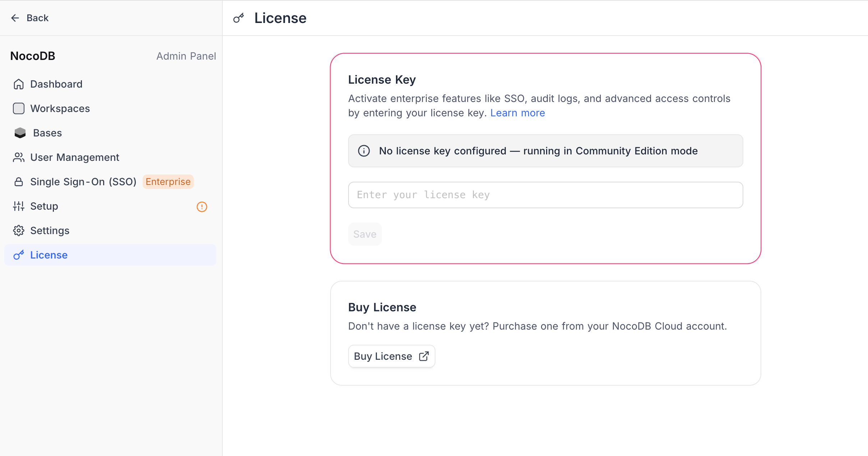Image resolution: width=868 pixels, height=456 pixels.
Task: Click the Buy License button
Action: [x=392, y=356]
